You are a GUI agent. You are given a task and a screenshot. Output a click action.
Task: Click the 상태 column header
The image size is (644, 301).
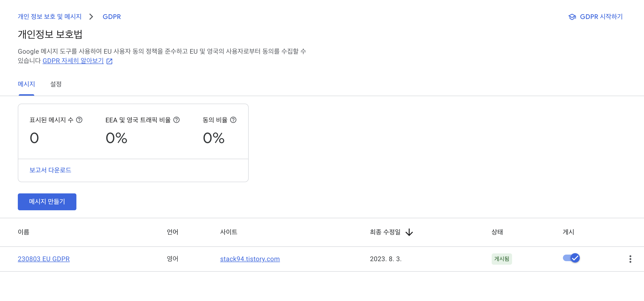point(497,232)
